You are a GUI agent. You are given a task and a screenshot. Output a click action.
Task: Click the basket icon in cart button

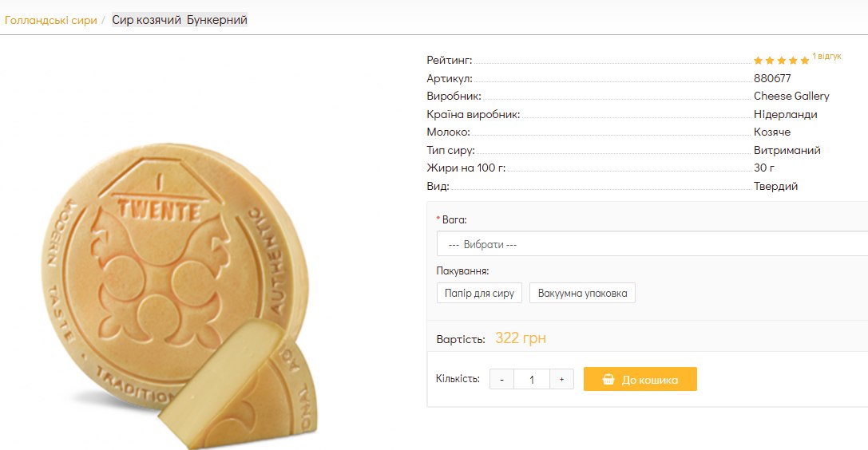click(608, 380)
